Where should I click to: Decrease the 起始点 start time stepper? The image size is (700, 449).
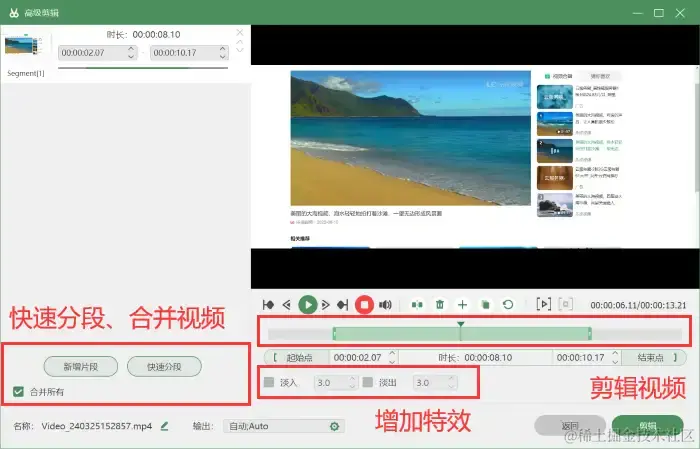tap(392, 361)
